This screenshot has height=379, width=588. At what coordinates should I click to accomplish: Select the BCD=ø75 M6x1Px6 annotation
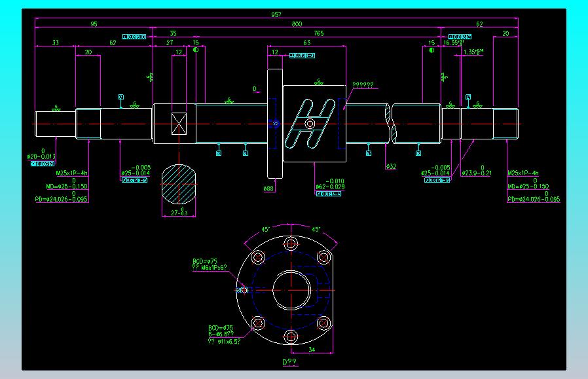(210, 264)
